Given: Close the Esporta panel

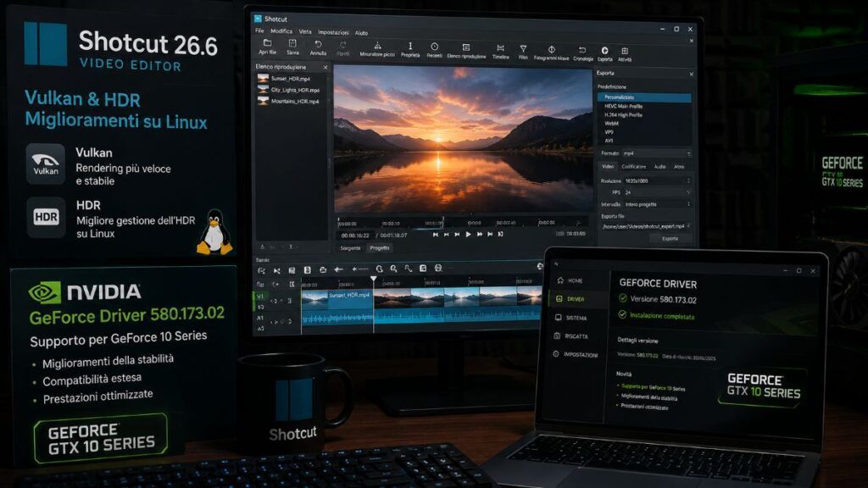Looking at the screenshot, I should [691, 74].
